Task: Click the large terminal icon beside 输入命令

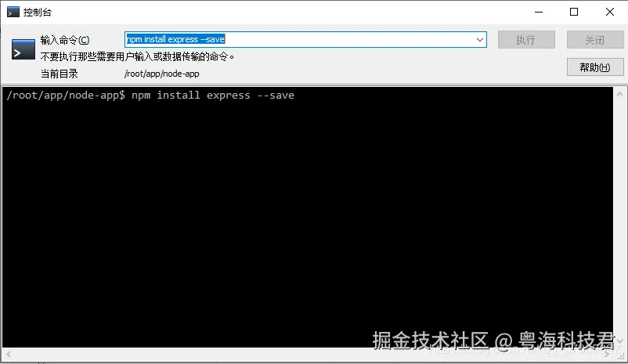Action: click(x=23, y=49)
